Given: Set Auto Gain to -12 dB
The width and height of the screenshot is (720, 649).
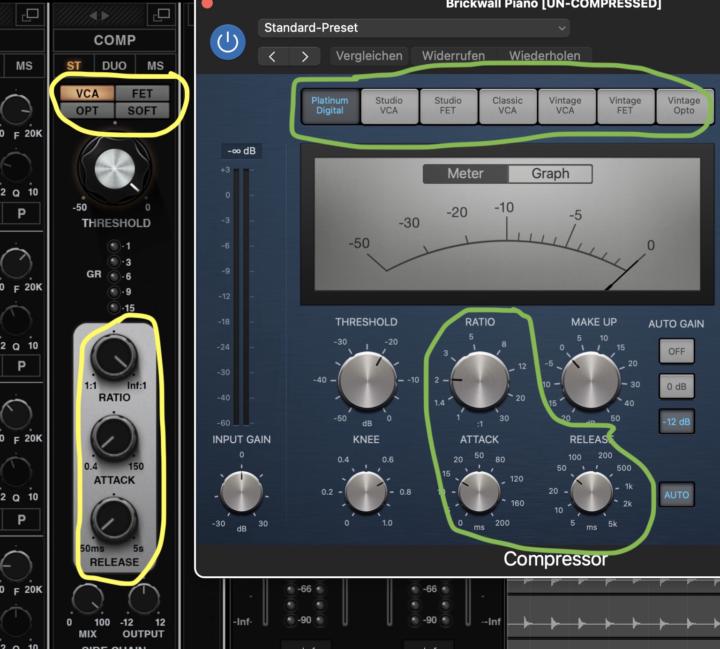Looking at the screenshot, I should [x=676, y=422].
